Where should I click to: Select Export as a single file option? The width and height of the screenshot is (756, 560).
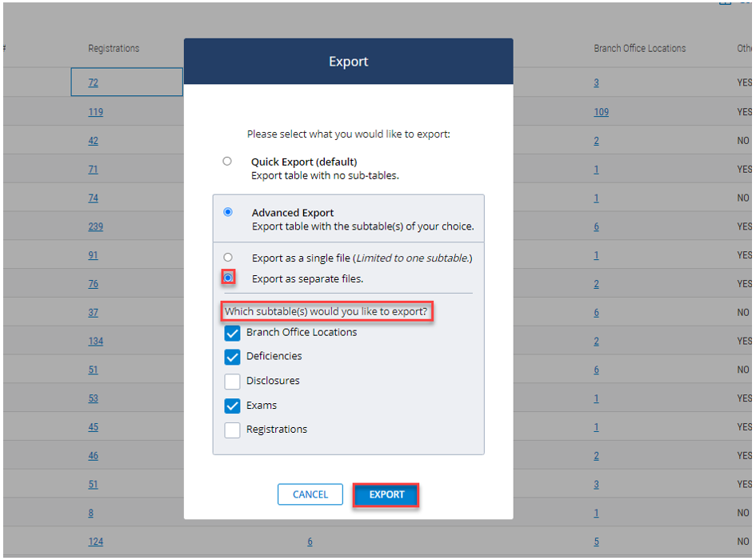(228, 258)
